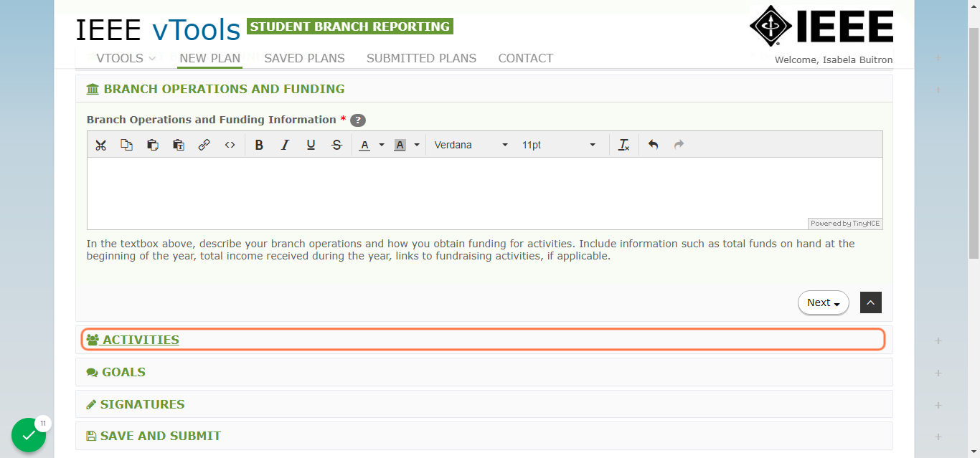Click the Copy icon in editor toolbar
This screenshot has width=980, height=458.
pyautogui.click(x=126, y=145)
